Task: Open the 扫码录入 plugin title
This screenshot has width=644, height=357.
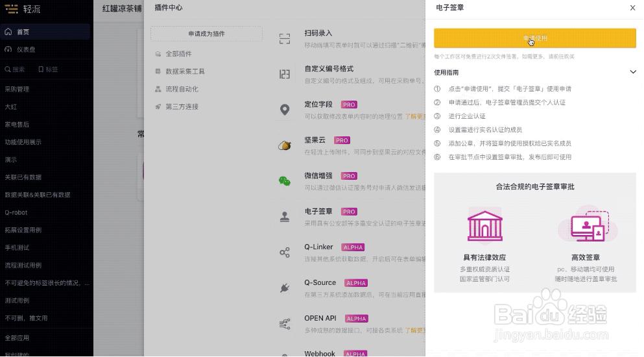Action: pos(318,33)
